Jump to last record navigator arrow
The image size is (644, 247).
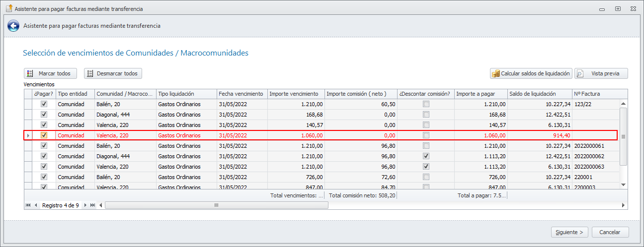click(x=92, y=205)
